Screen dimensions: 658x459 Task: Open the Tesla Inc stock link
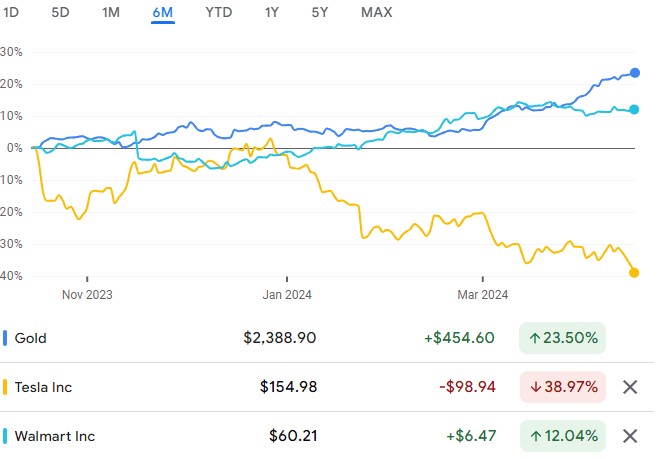(x=43, y=387)
